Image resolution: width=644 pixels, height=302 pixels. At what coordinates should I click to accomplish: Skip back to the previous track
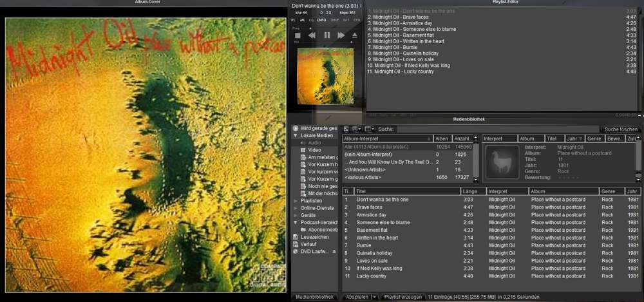pyautogui.click(x=312, y=35)
